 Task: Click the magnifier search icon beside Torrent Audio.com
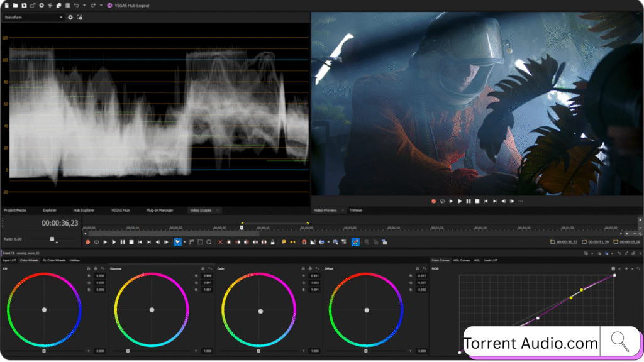620,341
